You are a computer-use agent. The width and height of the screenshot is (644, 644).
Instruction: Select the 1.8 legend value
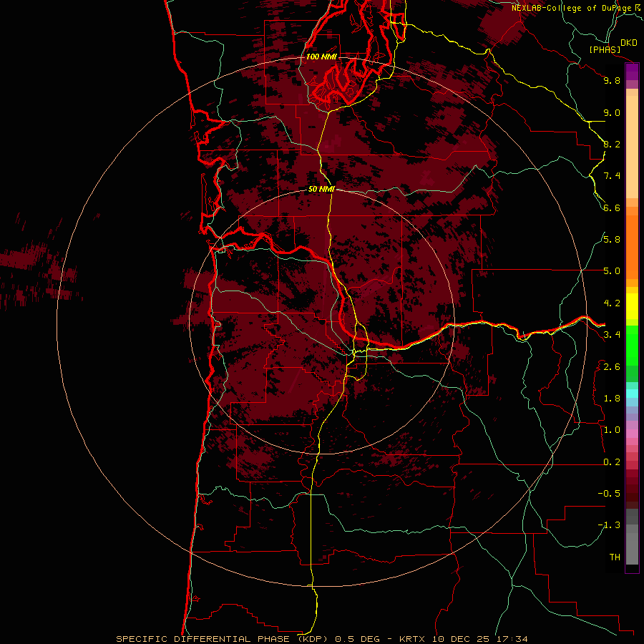pyautogui.click(x=612, y=399)
